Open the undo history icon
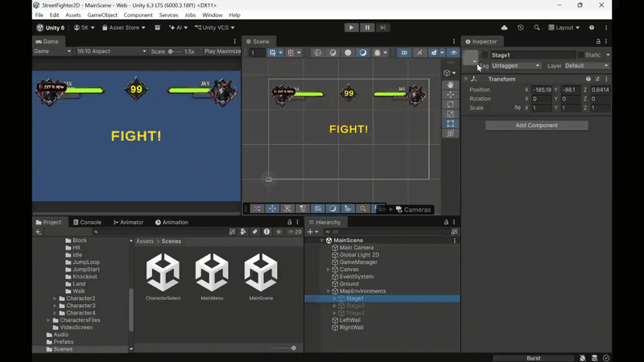Screen dimensions: 644x362 (x=520, y=27)
